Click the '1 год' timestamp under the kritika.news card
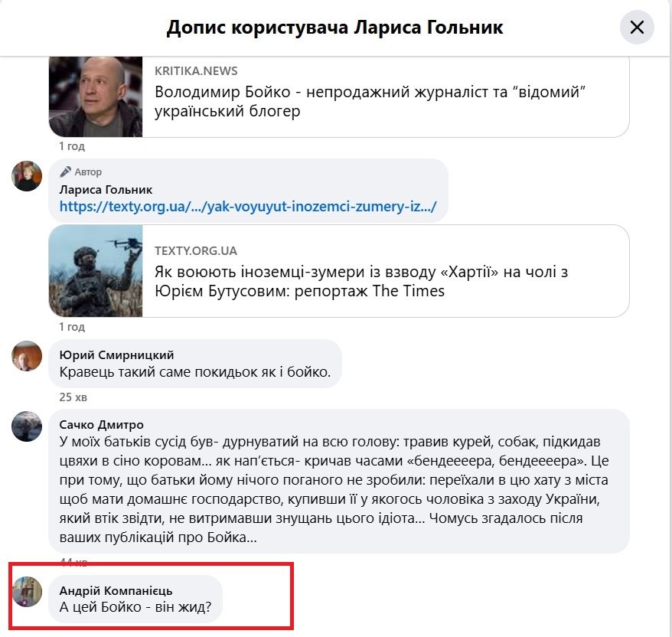Screen dimensions: 672x637 [x=72, y=146]
